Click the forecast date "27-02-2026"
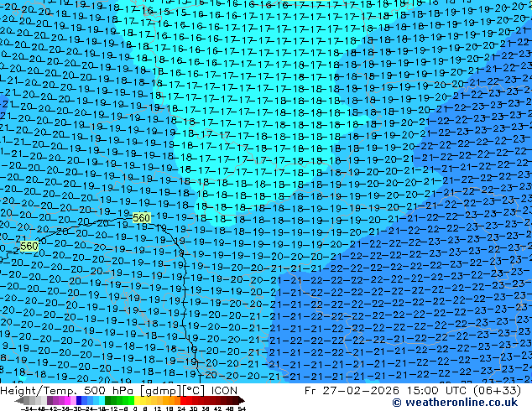This screenshot has width=532, height=411. pyautogui.click(x=361, y=391)
